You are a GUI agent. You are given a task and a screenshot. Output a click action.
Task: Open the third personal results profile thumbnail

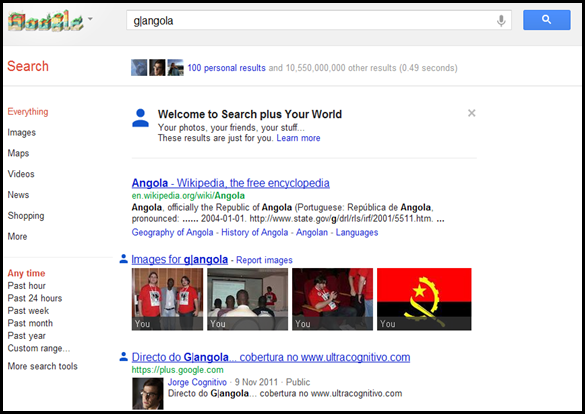pos(175,68)
